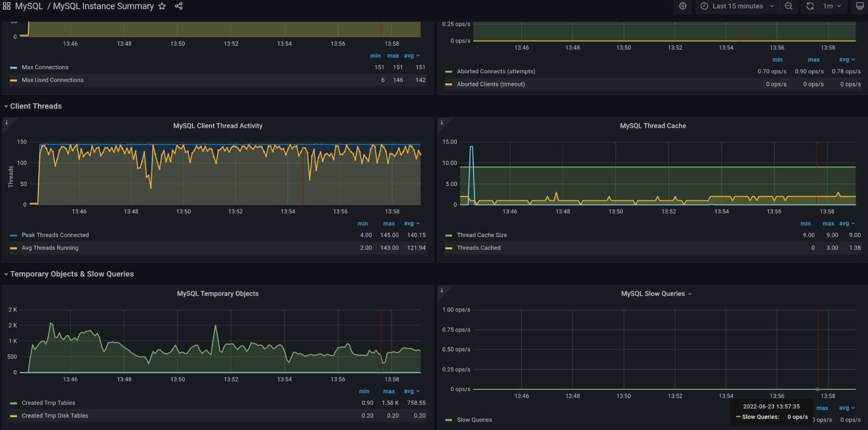Viewport: 868px width, 430px height.
Task: Click Temporary Objects graph peak near 13:51
Action: (216, 326)
